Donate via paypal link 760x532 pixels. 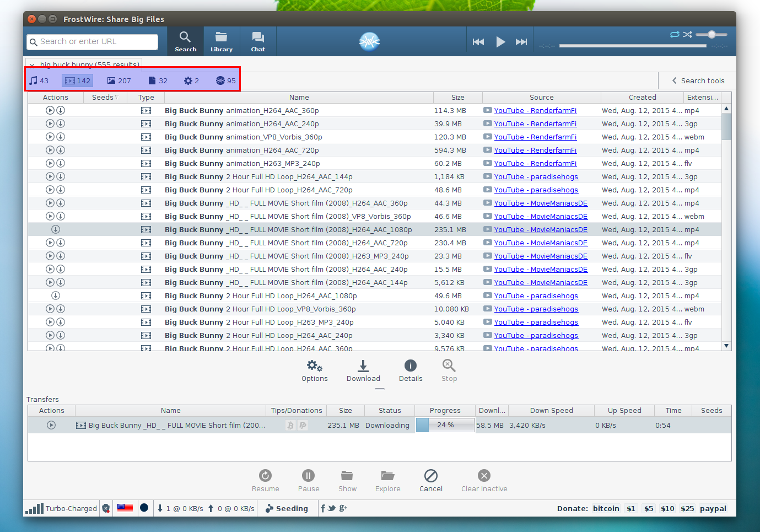(713, 508)
